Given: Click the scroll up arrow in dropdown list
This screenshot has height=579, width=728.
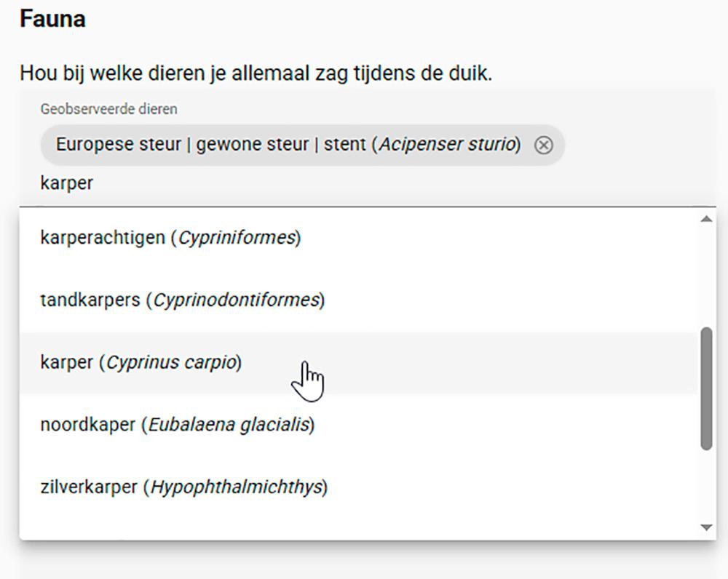Looking at the screenshot, I should tap(705, 219).
